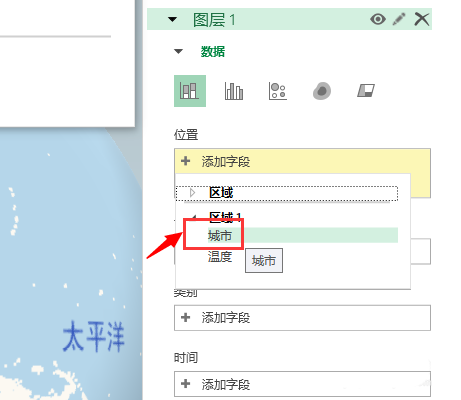
Task: Click the 太平洋 label on the map
Action: [x=94, y=336]
